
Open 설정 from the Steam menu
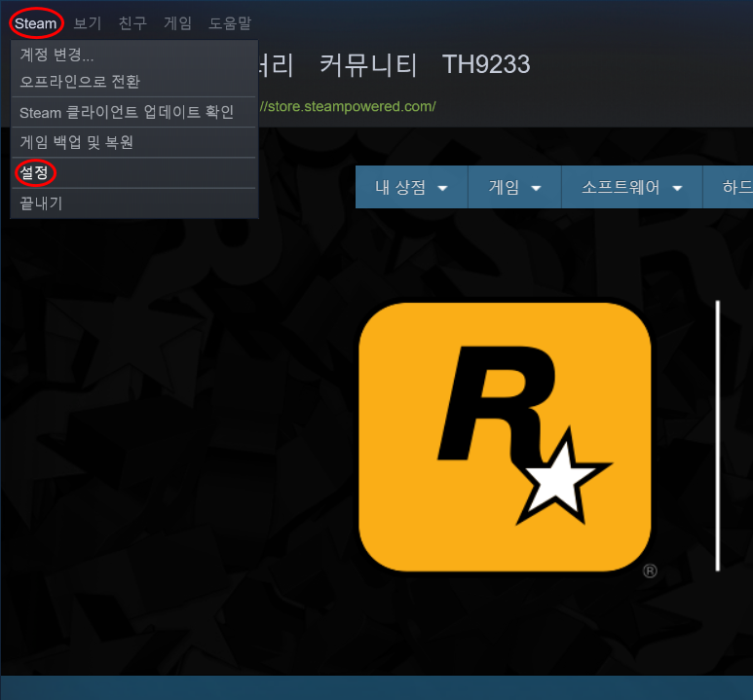(x=134, y=173)
